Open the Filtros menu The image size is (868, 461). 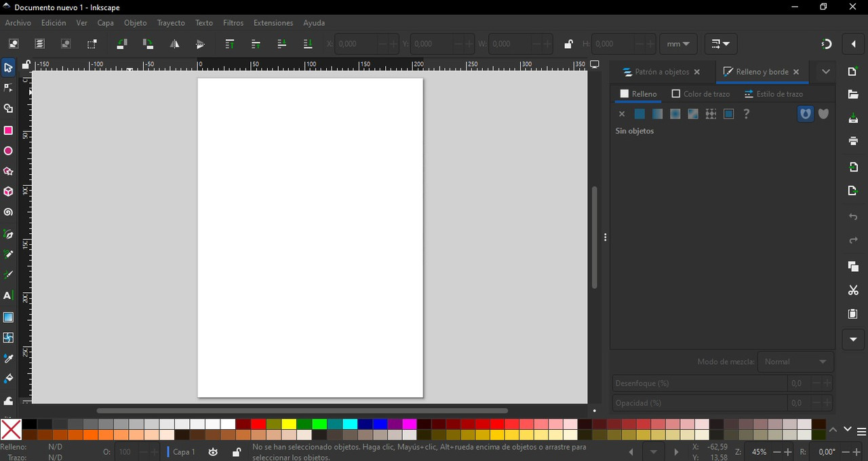pyautogui.click(x=233, y=23)
